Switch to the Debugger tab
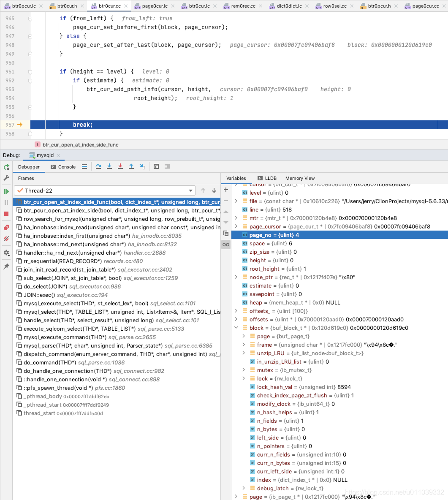This screenshot has height=500, width=448. (x=29, y=167)
